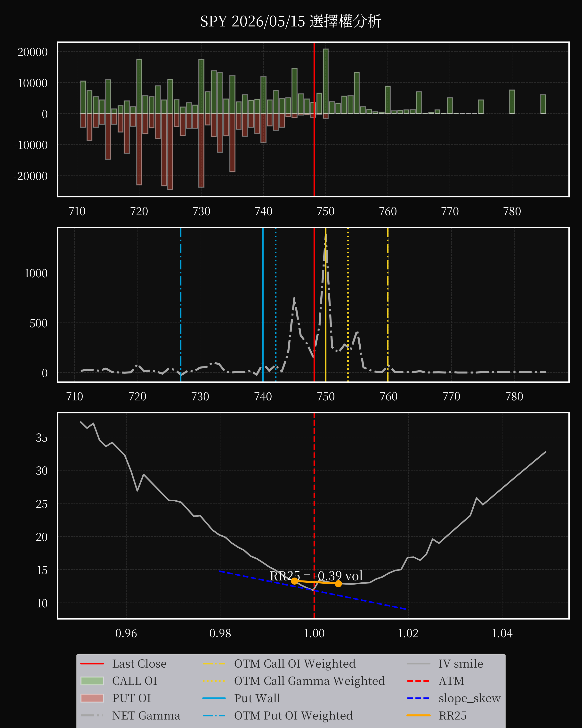Click the dotted blue vertical line near strike 742
Viewport: 582px width, 728px height.
pos(276,305)
